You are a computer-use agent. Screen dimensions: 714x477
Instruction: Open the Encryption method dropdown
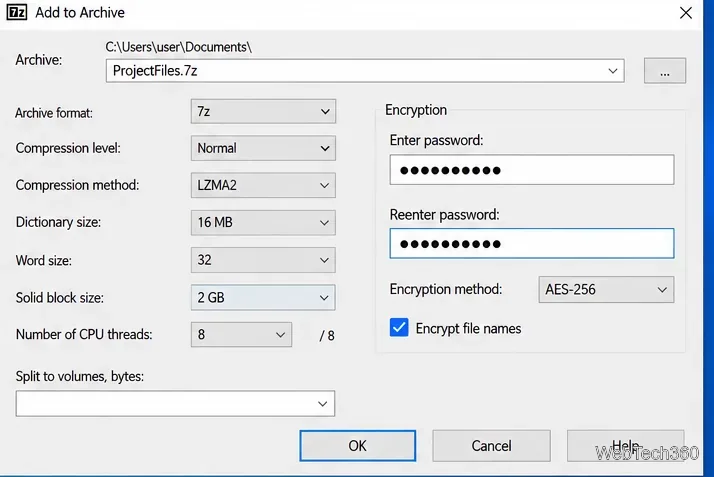[x=606, y=289]
